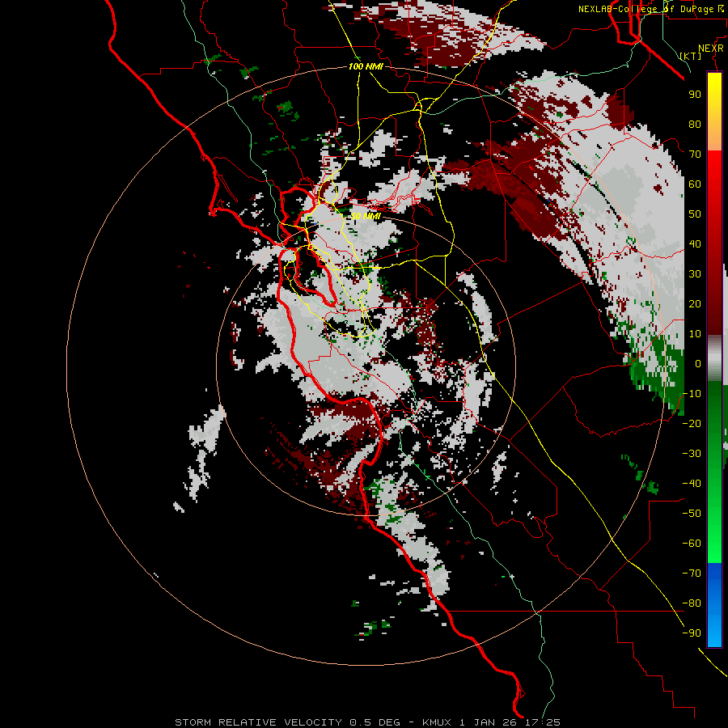Click the 70 value on the velocity scale

point(695,154)
